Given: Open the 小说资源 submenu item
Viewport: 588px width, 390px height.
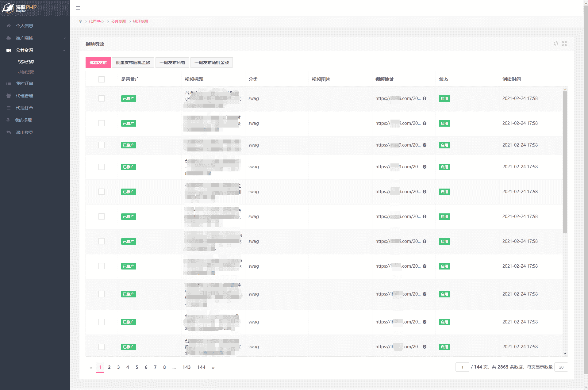Looking at the screenshot, I should pos(26,72).
